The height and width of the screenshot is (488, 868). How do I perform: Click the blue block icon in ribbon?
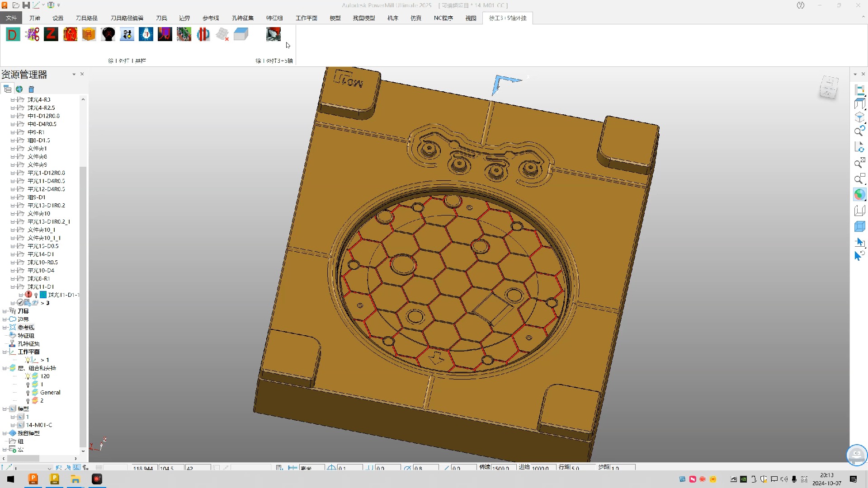click(x=241, y=34)
